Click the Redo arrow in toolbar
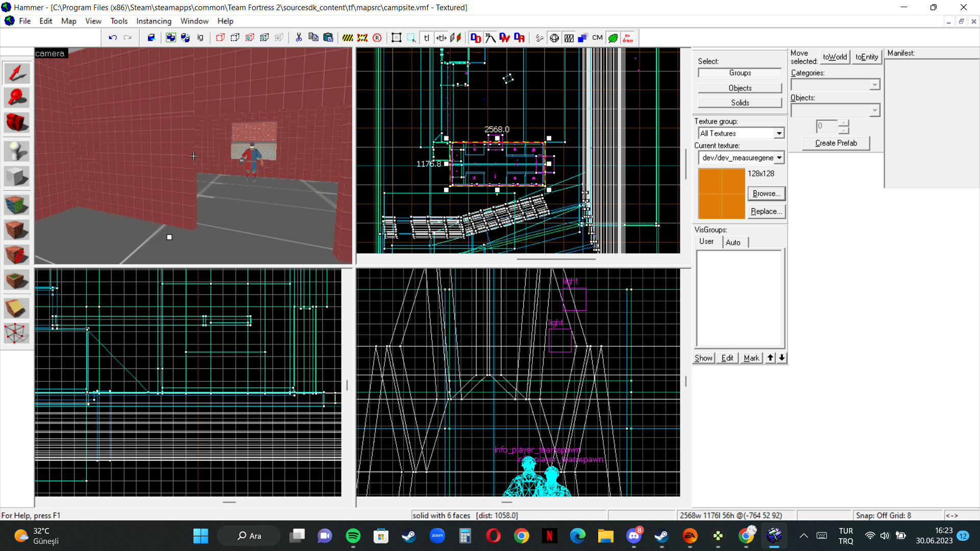This screenshot has width=980, height=551. click(x=128, y=38)
